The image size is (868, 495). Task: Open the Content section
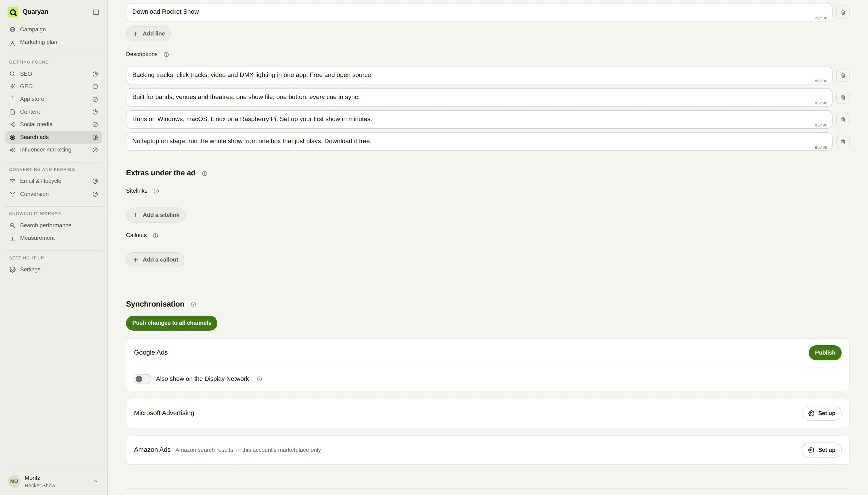click(53, 112)
